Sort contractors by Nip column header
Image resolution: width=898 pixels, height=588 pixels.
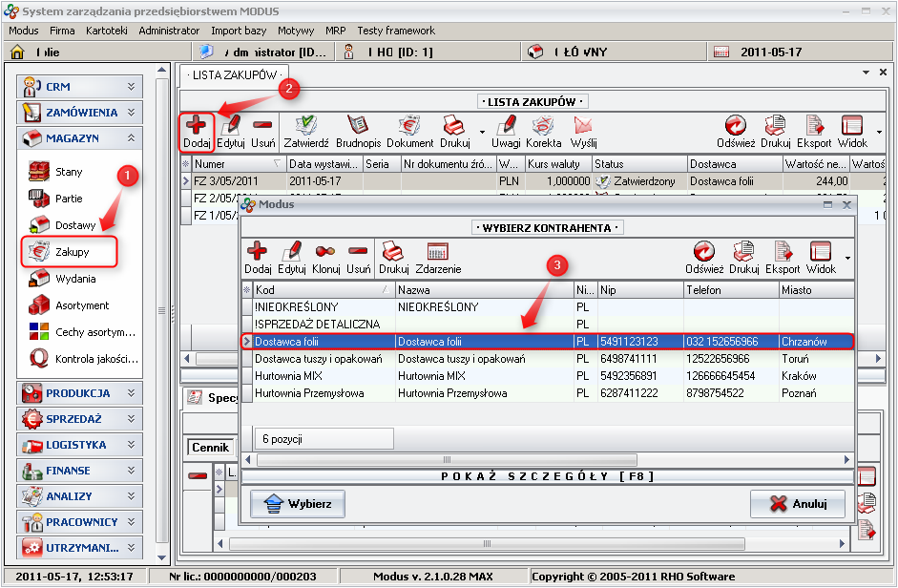[x=638, y=290]
